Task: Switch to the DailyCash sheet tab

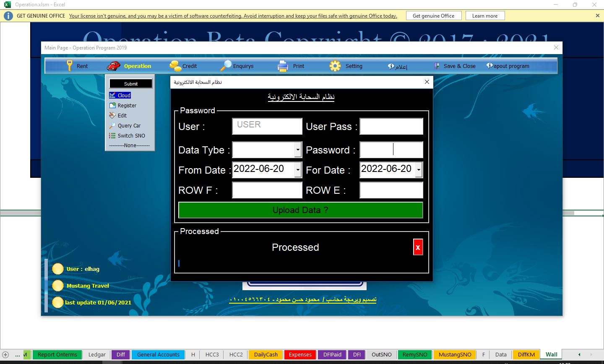Action: click(x=266, y=354)
